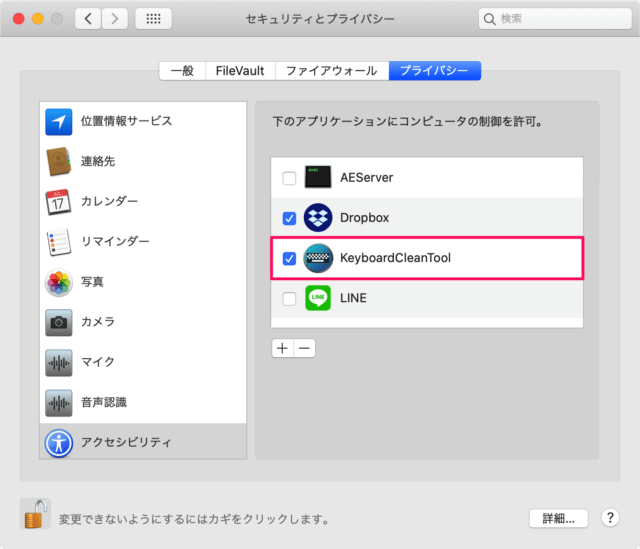Choose the リマインダー list icon
The image size is (640, 549).
[x=59, y=242]
